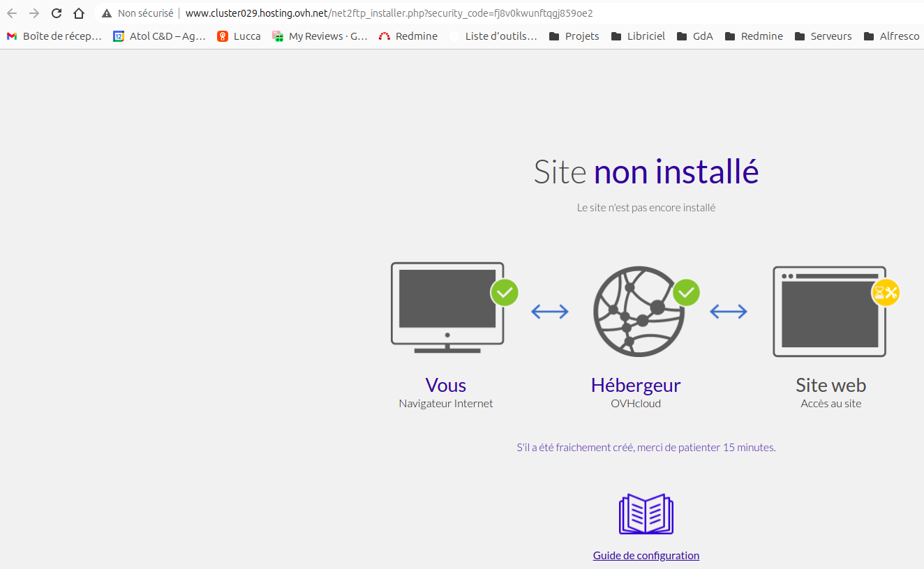
Task: Expand the GdA bookmark folder
Action: pos(695,36)
